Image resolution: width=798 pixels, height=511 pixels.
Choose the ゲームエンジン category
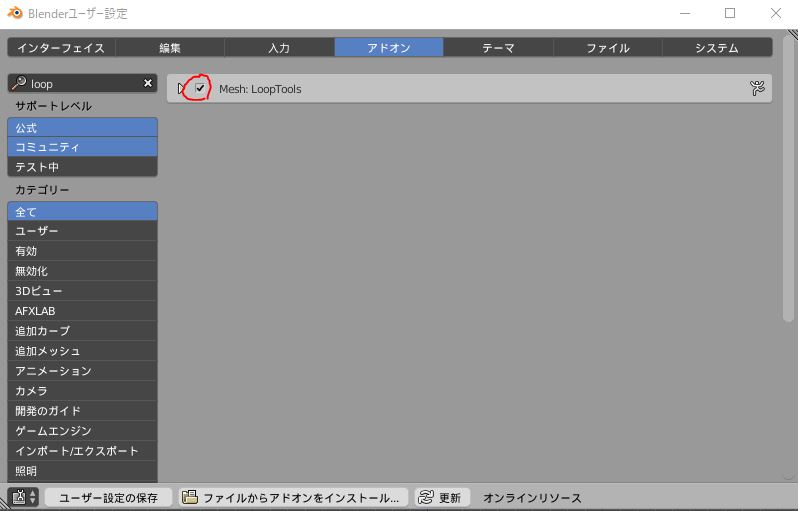[82, 431]
